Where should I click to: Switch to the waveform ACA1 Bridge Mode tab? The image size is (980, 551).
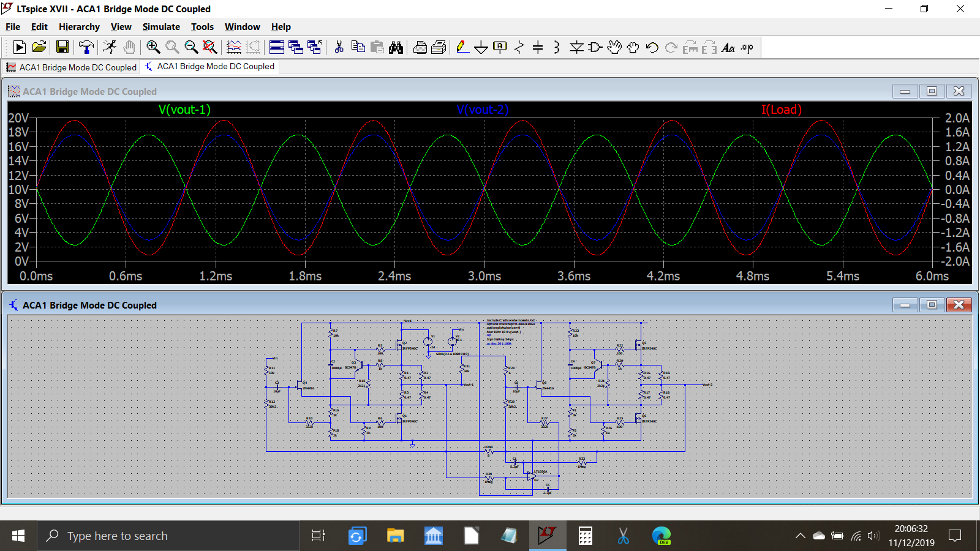(72, 67)
